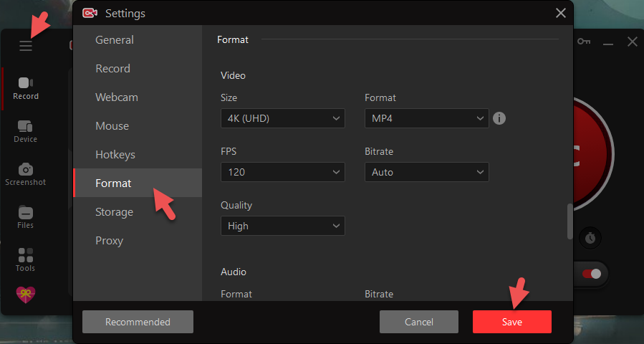The image size is (644, 344).
Task: Click the info icon beside MP4 format
Action: pyautogui.click(x=499, y=118)
